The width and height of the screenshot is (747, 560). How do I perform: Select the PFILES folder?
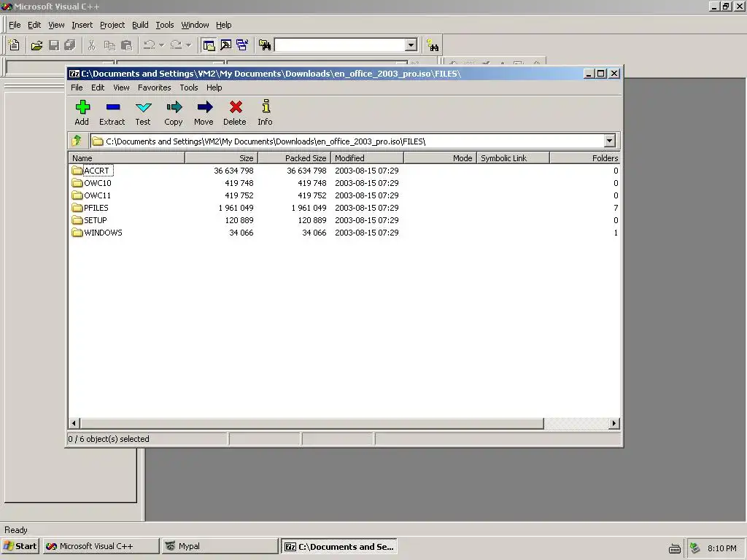pos(90,208)
